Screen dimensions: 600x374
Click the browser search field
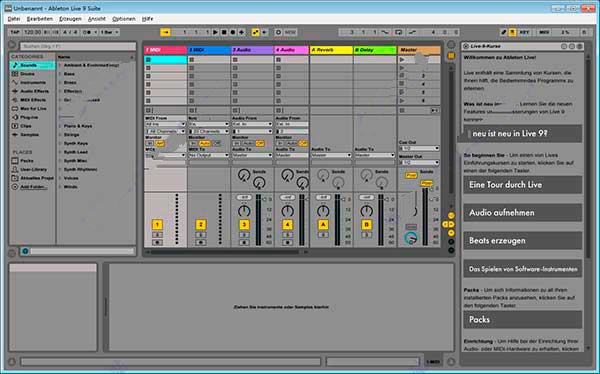pyautogui.click(x=78, y=46)
